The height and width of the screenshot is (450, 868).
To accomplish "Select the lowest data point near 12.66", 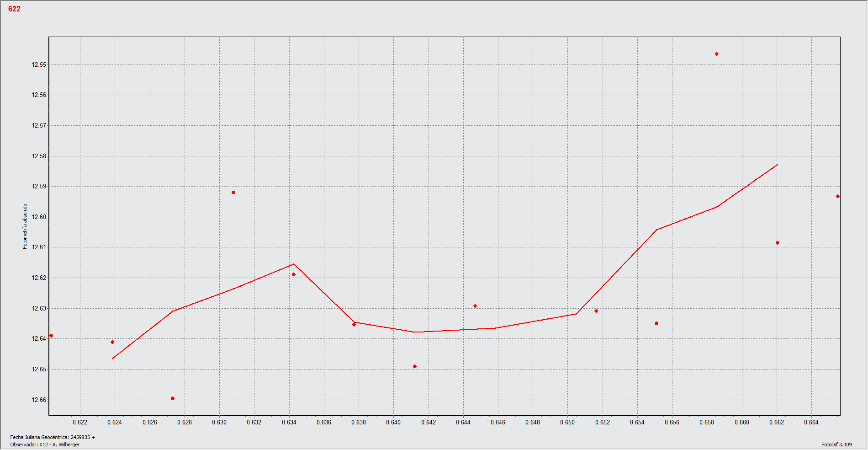I will (173, 398).
